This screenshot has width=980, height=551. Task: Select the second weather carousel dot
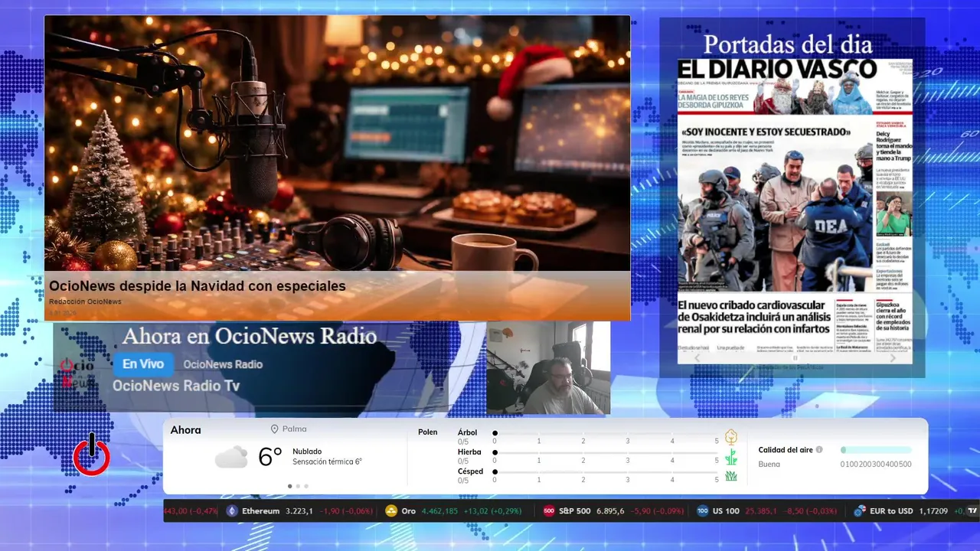(x=298, y=486)
